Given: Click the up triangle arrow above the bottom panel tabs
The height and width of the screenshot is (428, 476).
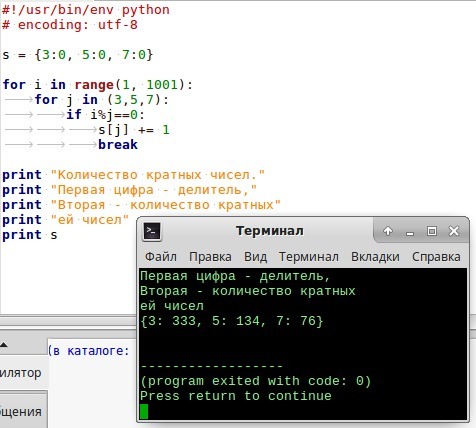Looking at the screenshot, I should [x=4, y=345].
